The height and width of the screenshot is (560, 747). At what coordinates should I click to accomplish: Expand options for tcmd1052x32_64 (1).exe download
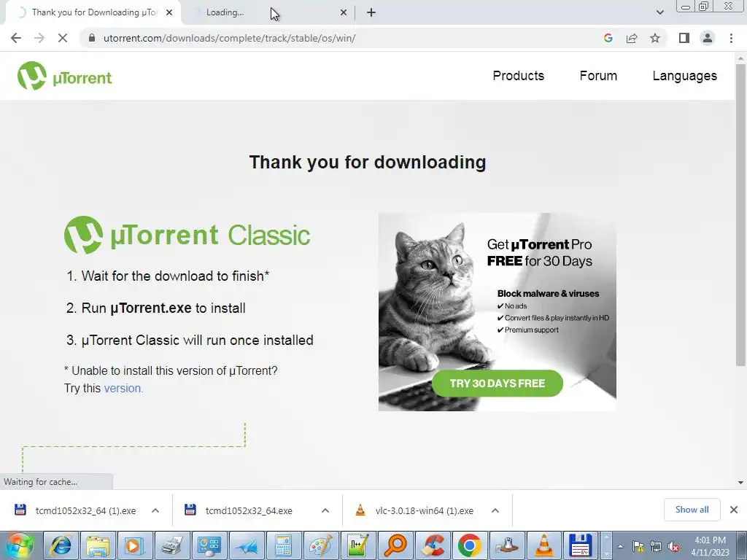(155, 510)
